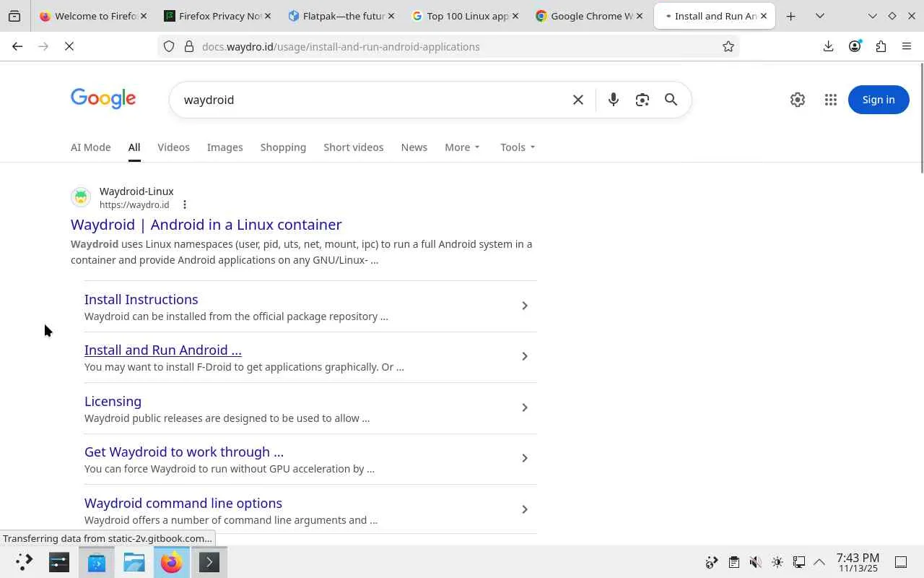
Task: Click the chevron beside Licensing
Action: (525, 407)
